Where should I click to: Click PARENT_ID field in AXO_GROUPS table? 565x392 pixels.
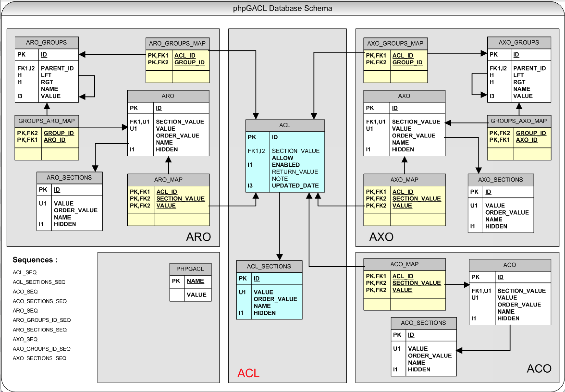click(x=529, y=68)
